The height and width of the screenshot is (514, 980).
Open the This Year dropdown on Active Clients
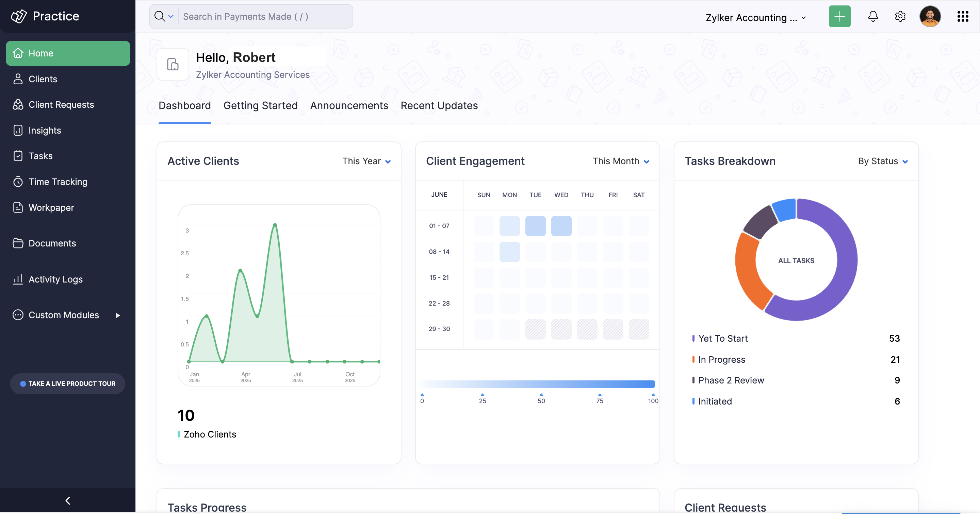pos(366,161)
